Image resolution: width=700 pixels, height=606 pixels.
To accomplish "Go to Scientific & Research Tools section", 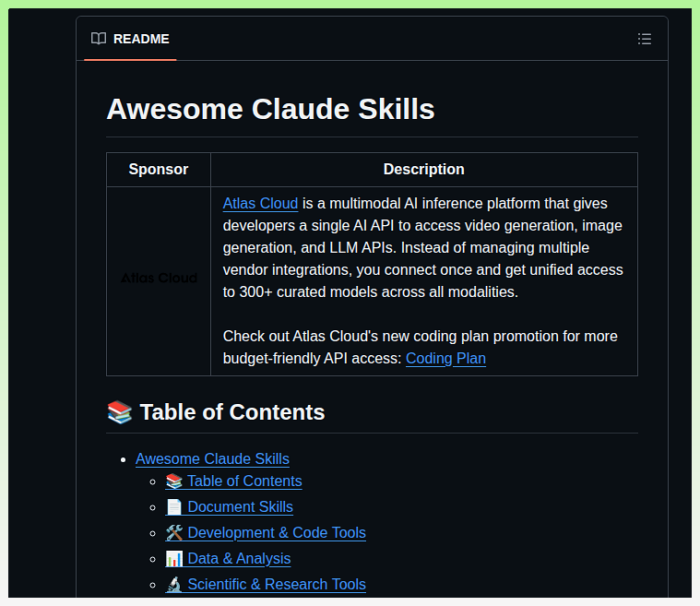I will (266, 585).
